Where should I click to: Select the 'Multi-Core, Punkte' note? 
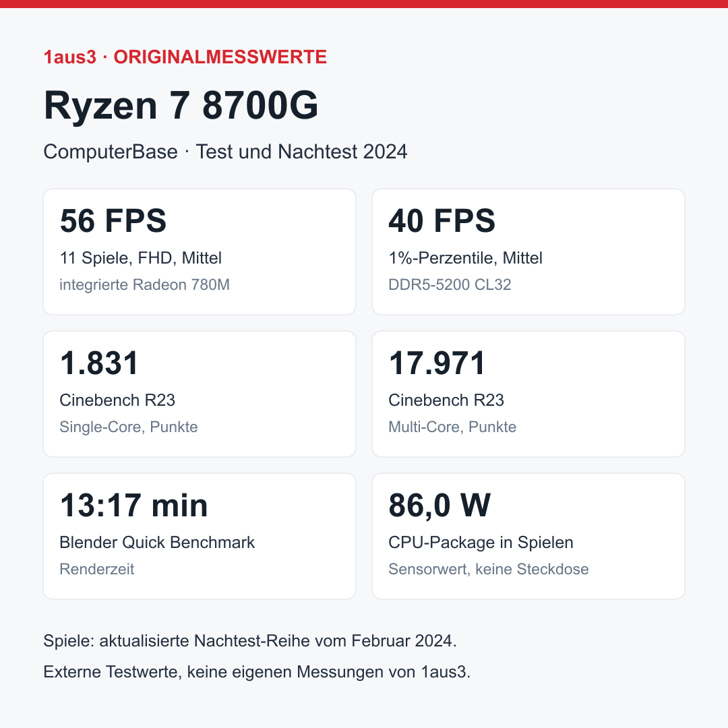(x=452, y=427)
